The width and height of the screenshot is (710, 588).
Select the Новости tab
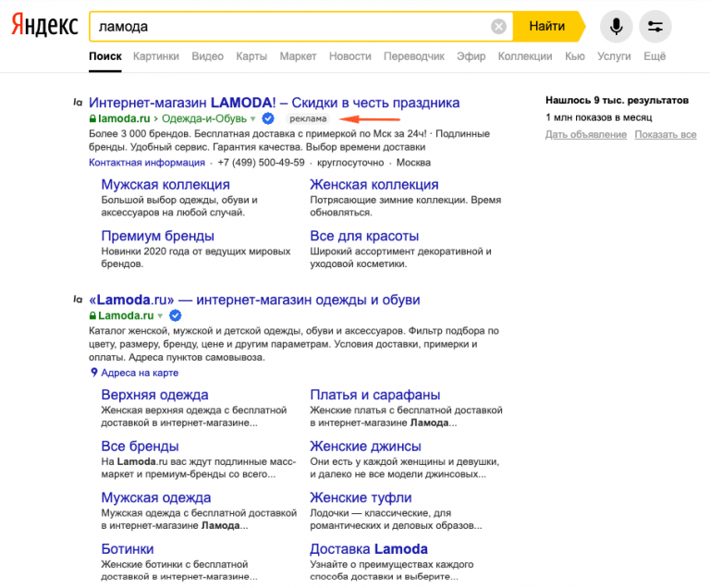click(x=350, y=56)
